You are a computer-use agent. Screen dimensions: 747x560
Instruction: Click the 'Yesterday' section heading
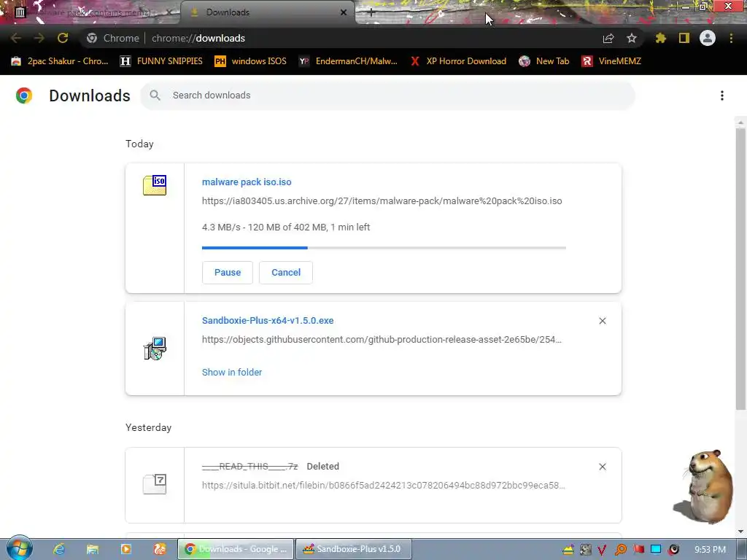point(149,427)
